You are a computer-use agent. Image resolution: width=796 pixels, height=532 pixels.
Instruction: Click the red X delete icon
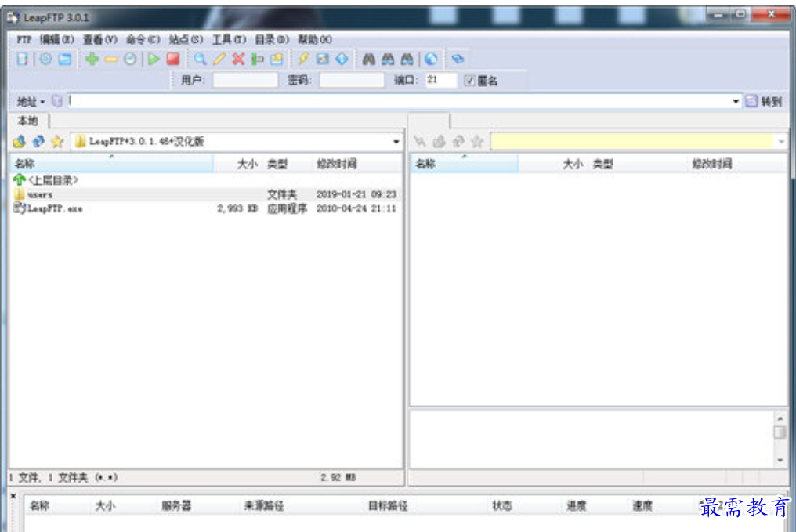tap(239, 59)
